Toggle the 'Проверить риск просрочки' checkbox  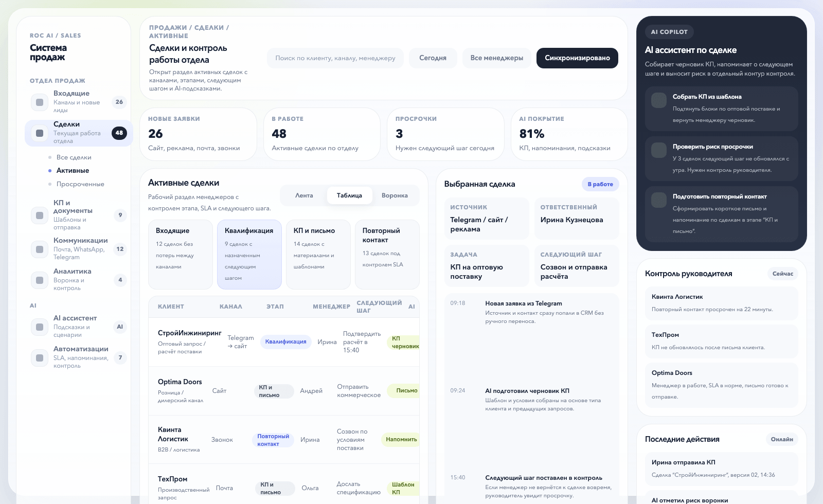659,150
